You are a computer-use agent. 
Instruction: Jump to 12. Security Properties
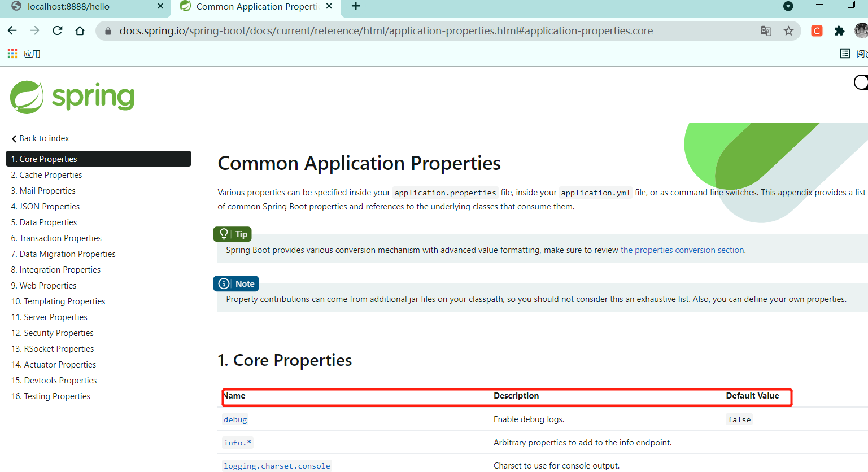click(52, 333)
